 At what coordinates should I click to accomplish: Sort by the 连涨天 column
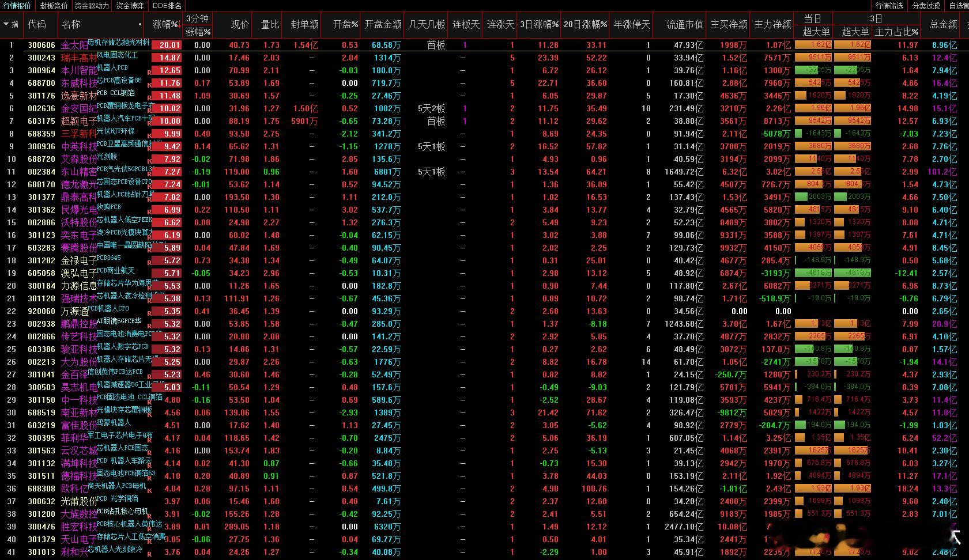(x=500, y=24)
